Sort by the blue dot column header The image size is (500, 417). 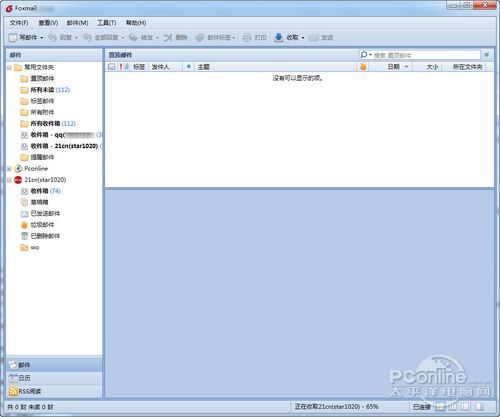[189, 67]
